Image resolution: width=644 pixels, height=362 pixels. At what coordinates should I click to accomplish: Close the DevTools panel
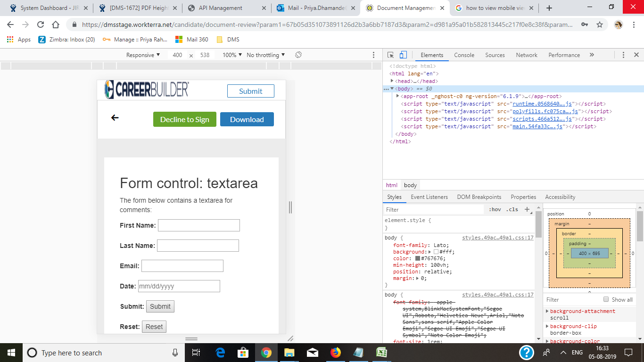pyautogui.click(x=636, y=55)
